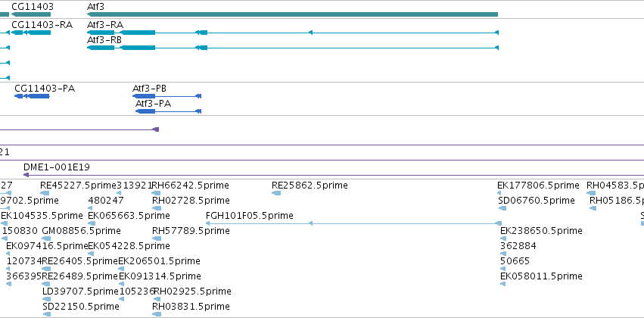Open the Atf3-PB protein feature

(x=166, y=95)
